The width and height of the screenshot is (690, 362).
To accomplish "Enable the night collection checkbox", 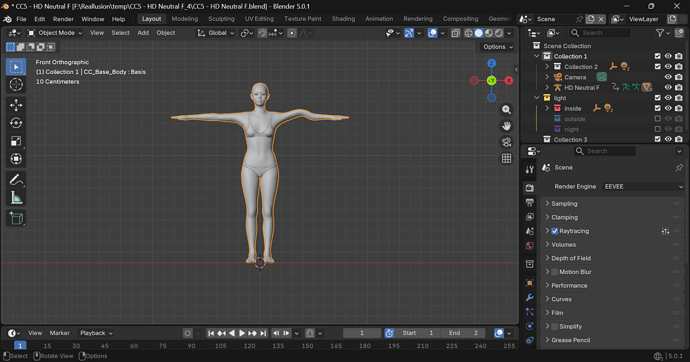I will click(657, 129).
